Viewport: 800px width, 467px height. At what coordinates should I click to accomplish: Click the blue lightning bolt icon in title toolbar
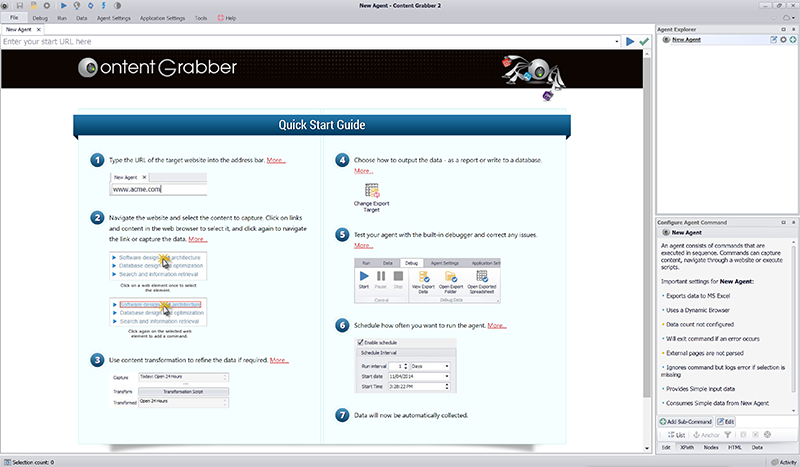tap(104, 6)
